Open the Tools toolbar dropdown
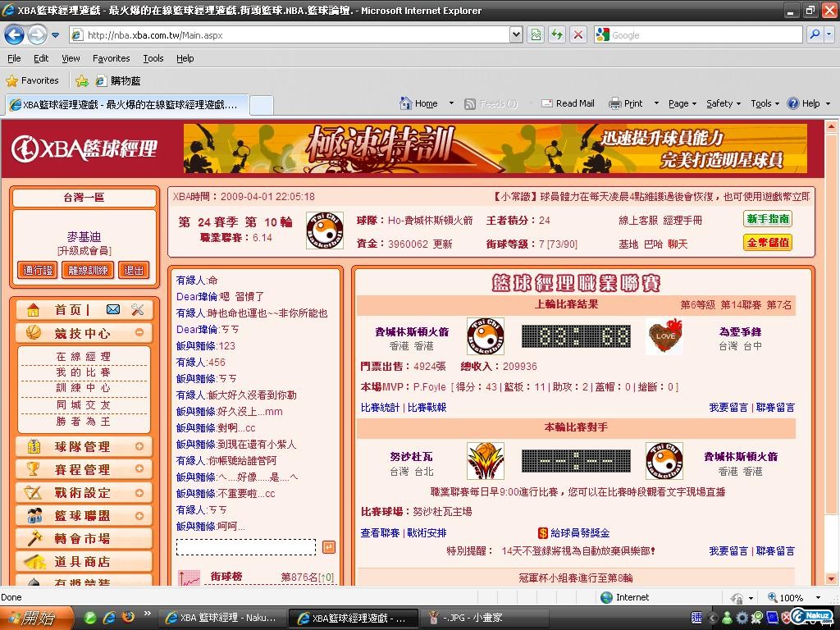 point(765,103)
